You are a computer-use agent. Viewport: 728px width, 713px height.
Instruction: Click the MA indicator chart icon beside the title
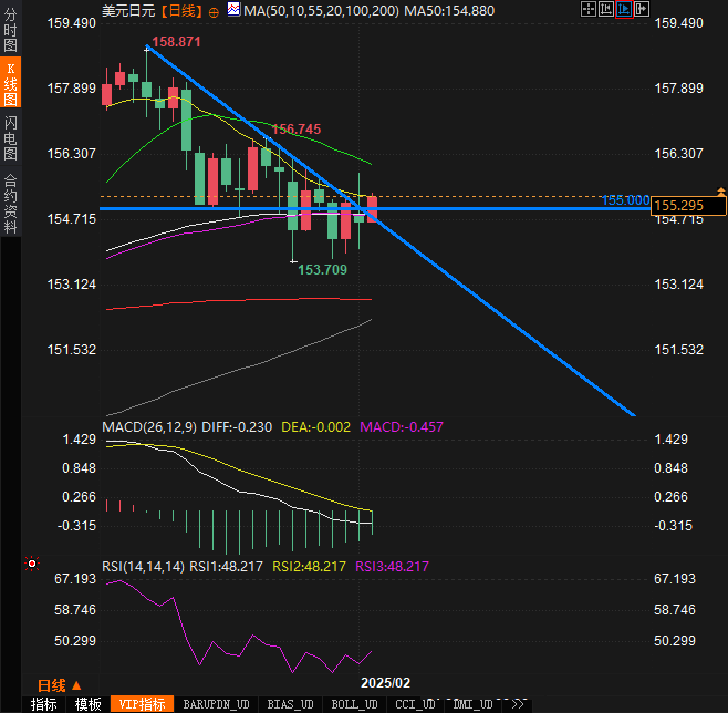[x=234, y=9]
